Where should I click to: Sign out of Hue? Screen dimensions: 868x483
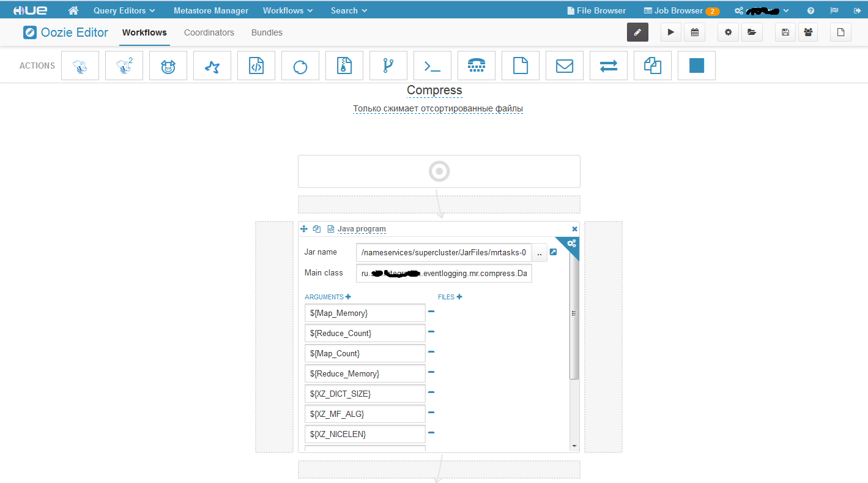click(856, 10)
